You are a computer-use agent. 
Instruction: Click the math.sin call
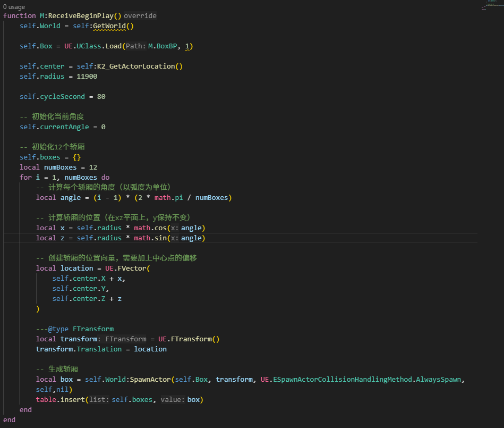click(x=150, y=238)
